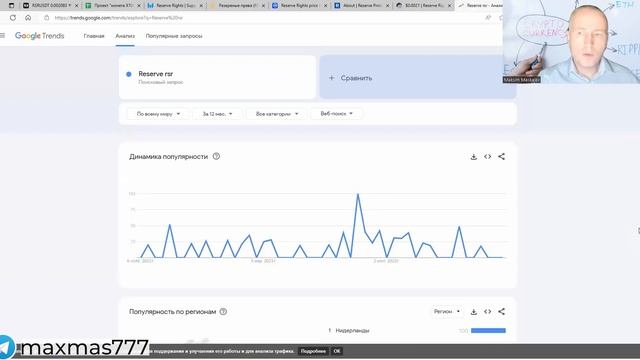Click the Нидерланды region row
This screenshot has width=640, height=360.
pos(417,331)
